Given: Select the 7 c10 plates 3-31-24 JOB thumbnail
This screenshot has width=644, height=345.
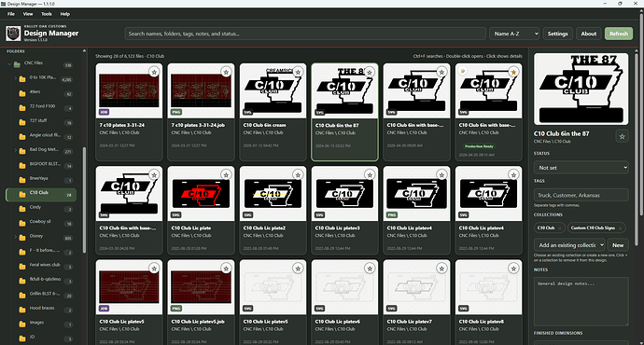Looking at the screenshot, I should [129, 90].
